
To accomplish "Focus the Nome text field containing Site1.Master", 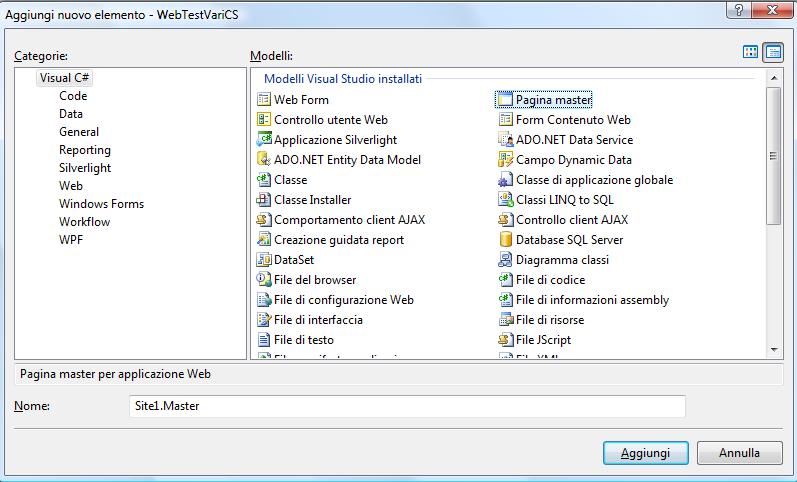I will coord(407,406).
